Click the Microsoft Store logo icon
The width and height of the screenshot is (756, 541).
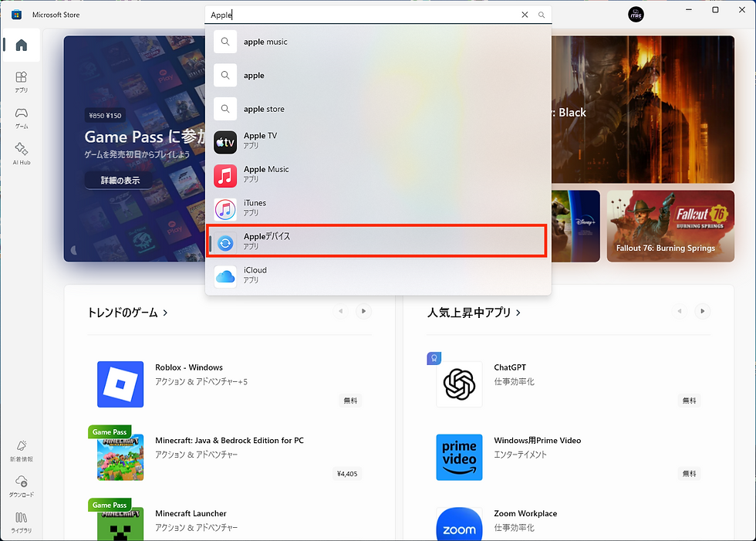point(16,15)
